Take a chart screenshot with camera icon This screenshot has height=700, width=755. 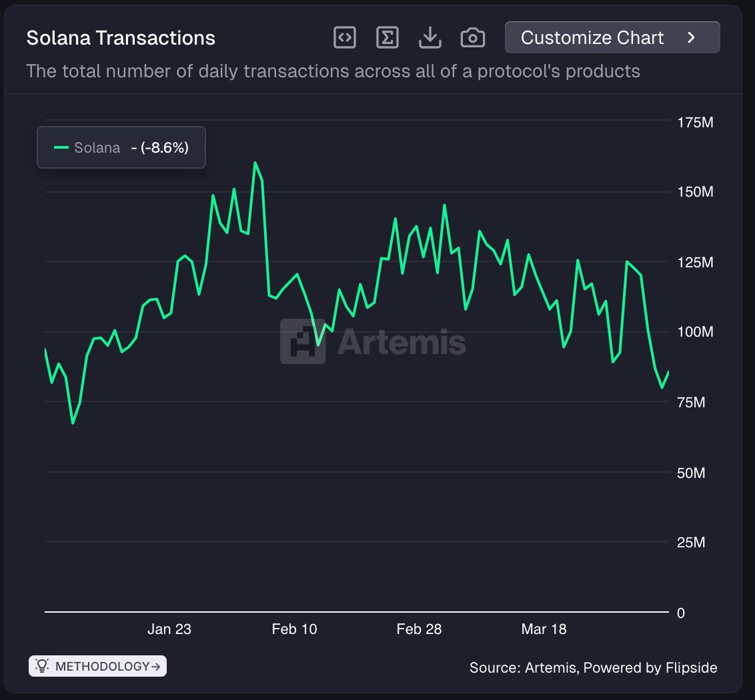point(473,38)
